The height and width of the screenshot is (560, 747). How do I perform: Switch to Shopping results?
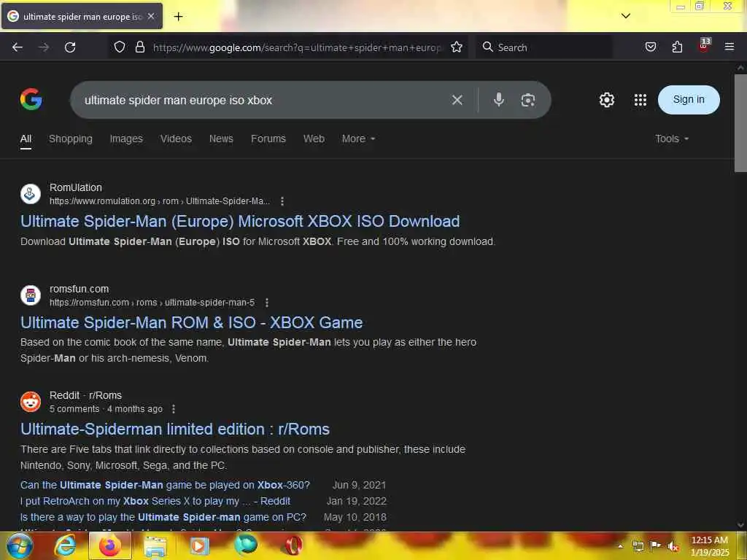coord(71,139)
